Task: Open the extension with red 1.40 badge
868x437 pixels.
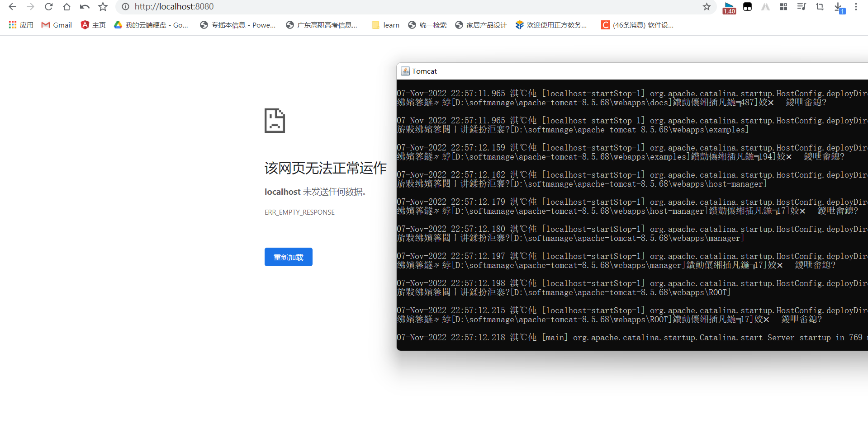Action: (729, 8)
